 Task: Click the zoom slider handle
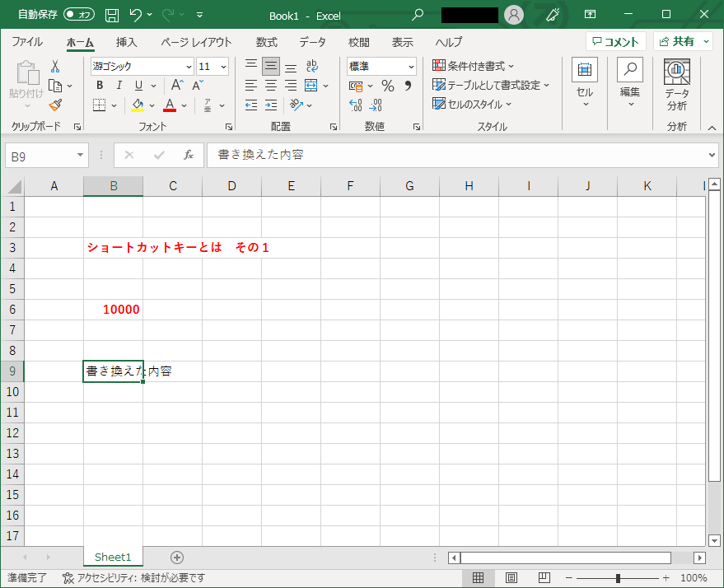click(618, 578)
